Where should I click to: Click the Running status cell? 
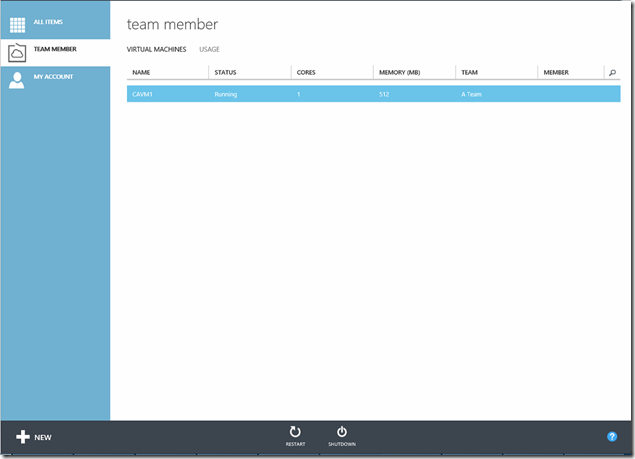point(227,94)
